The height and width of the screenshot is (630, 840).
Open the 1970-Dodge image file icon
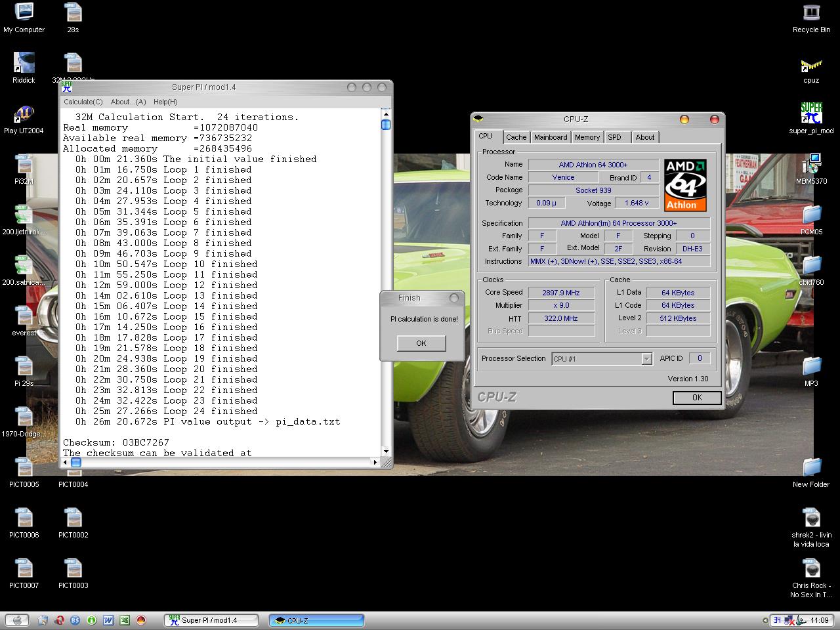24,422
